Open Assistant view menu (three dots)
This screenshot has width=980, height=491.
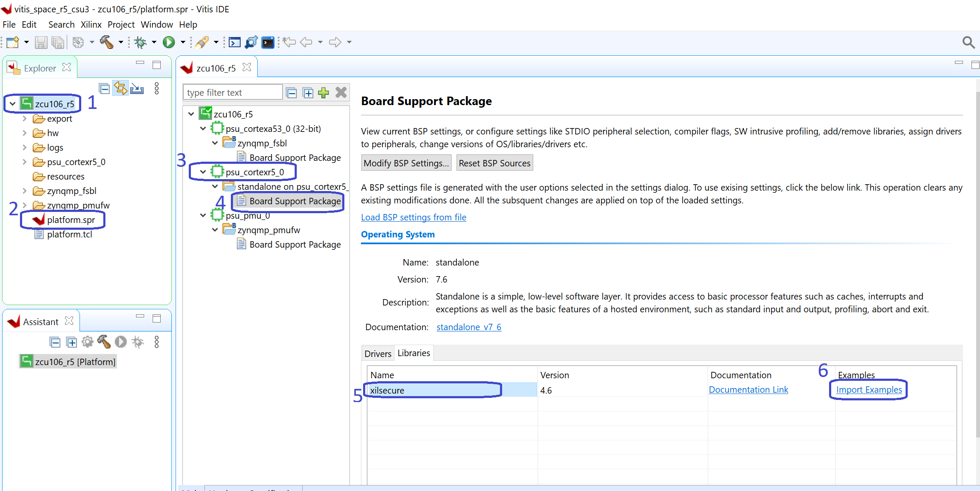tap(157, 342)
